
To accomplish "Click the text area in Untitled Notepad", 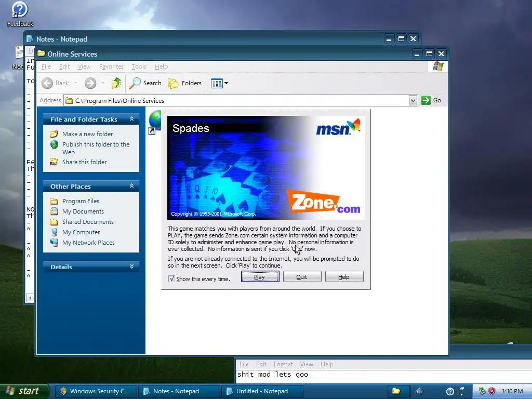I will point(384,377).
